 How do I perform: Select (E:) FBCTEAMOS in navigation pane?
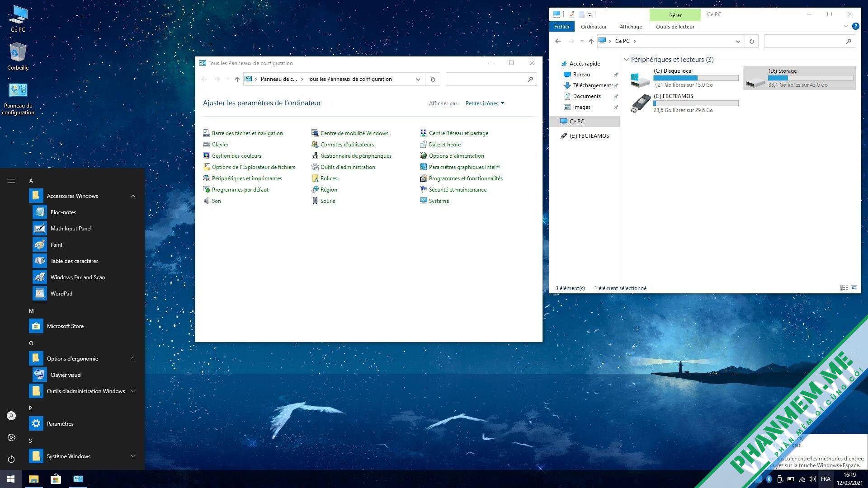coord(589,136)
